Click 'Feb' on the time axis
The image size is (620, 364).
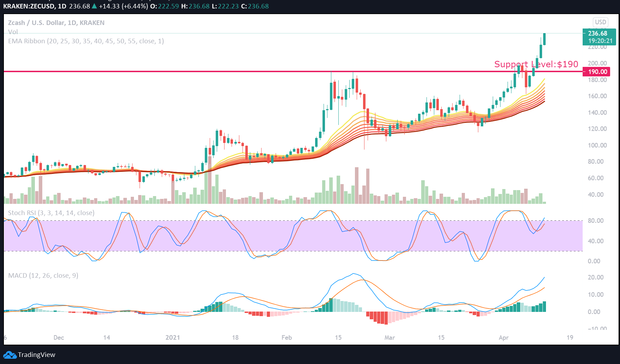287,338
